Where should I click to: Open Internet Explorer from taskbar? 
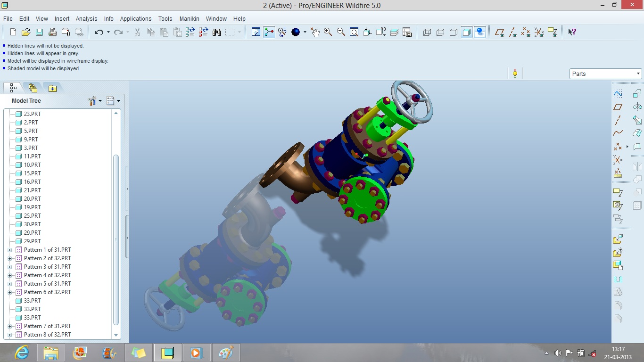click(22, 353)
